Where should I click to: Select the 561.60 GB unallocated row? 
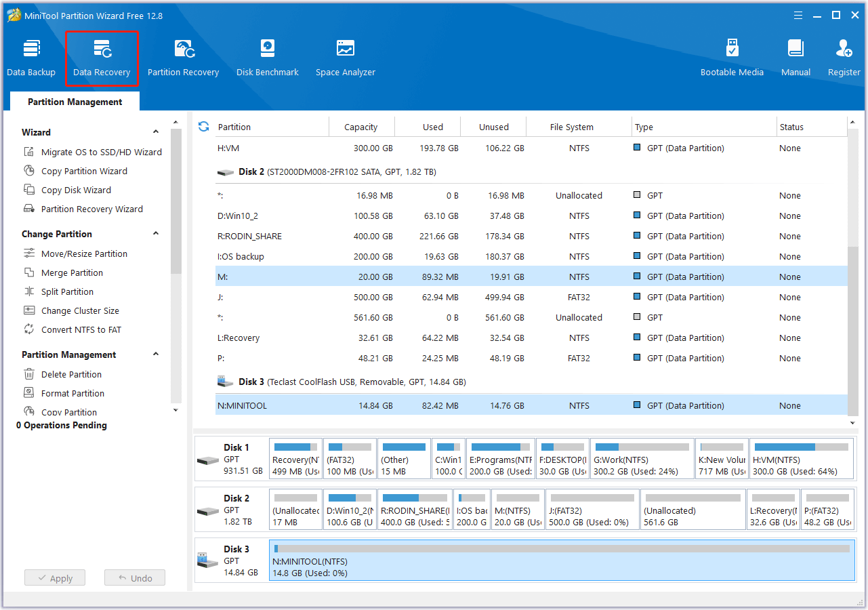click(530, 317)
